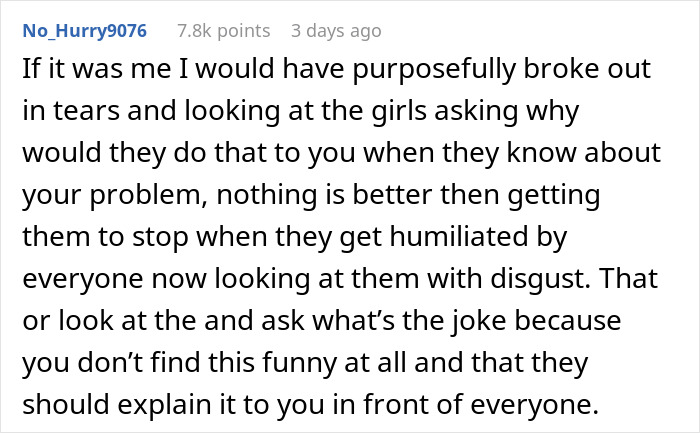The image size is (700, 433).
Task: Open the No_Hurry9076 user profile link
Action: (x=83, y=31)
